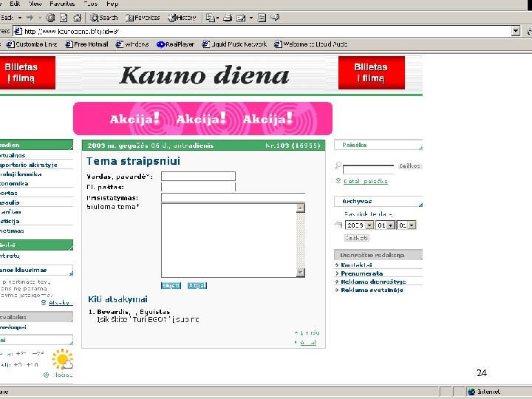Open the Edit menu
This screenshot has height=399, width=532.
(15, 4)
